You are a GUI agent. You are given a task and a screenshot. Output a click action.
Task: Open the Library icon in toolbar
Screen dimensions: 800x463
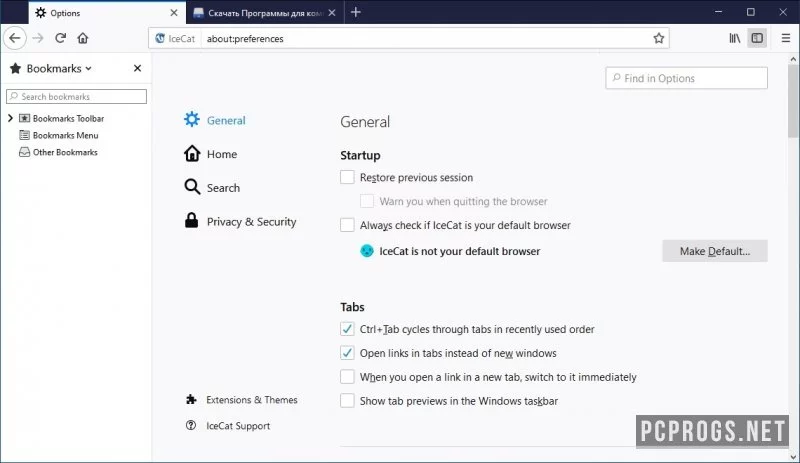tap(734, 38)
